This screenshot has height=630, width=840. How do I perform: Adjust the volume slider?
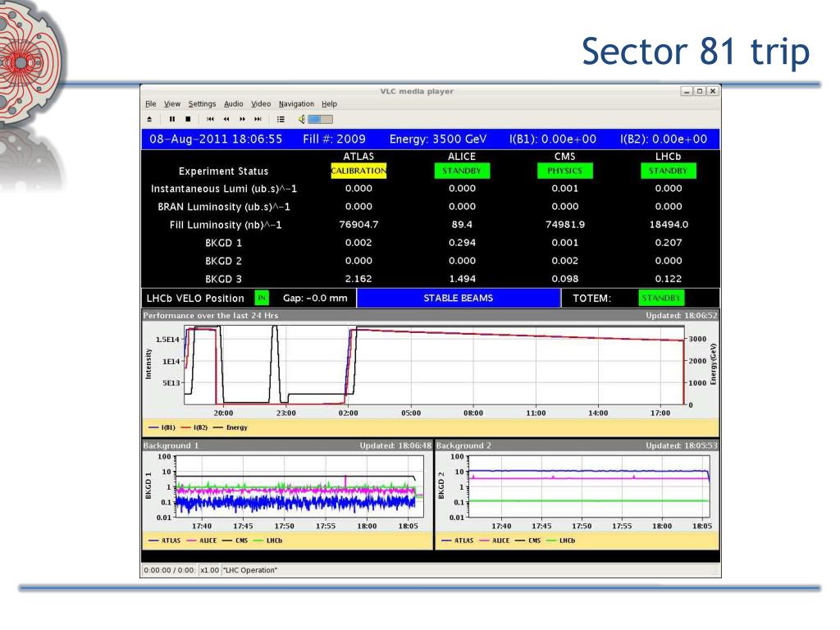(x=320, y=119)
